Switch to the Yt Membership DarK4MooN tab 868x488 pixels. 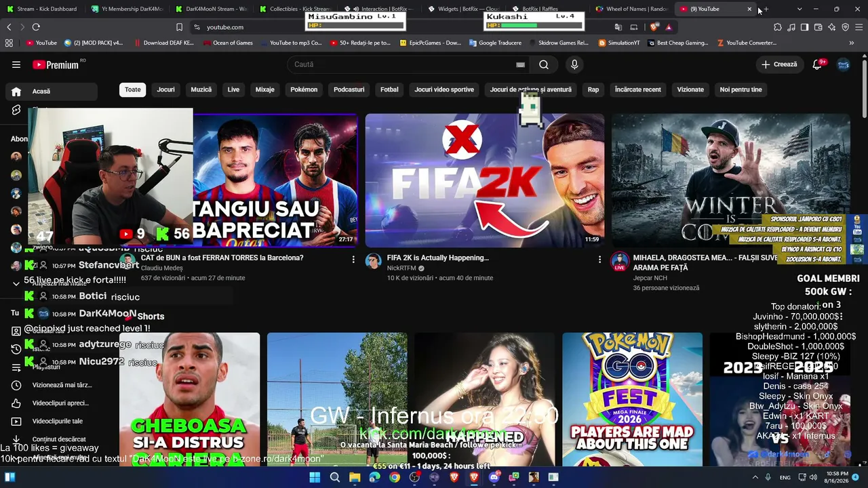[x=127, y=9]
